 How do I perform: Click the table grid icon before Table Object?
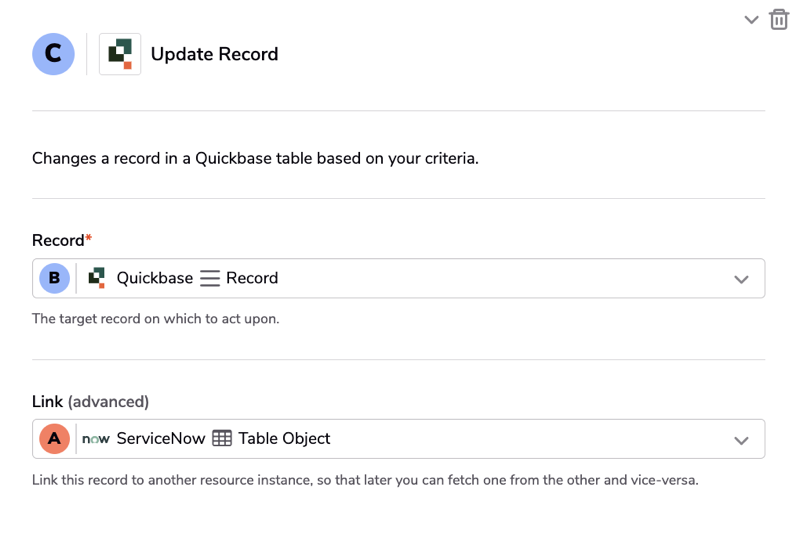pyautogui.click(x=222, y=438)
